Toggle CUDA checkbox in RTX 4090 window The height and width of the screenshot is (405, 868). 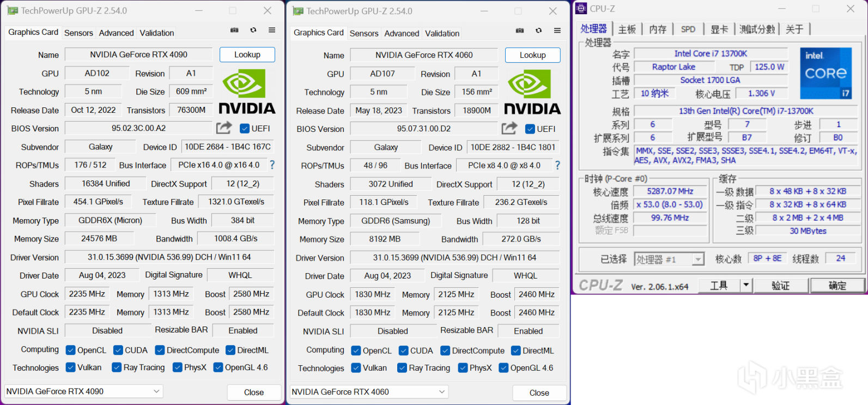pos(118,350)
